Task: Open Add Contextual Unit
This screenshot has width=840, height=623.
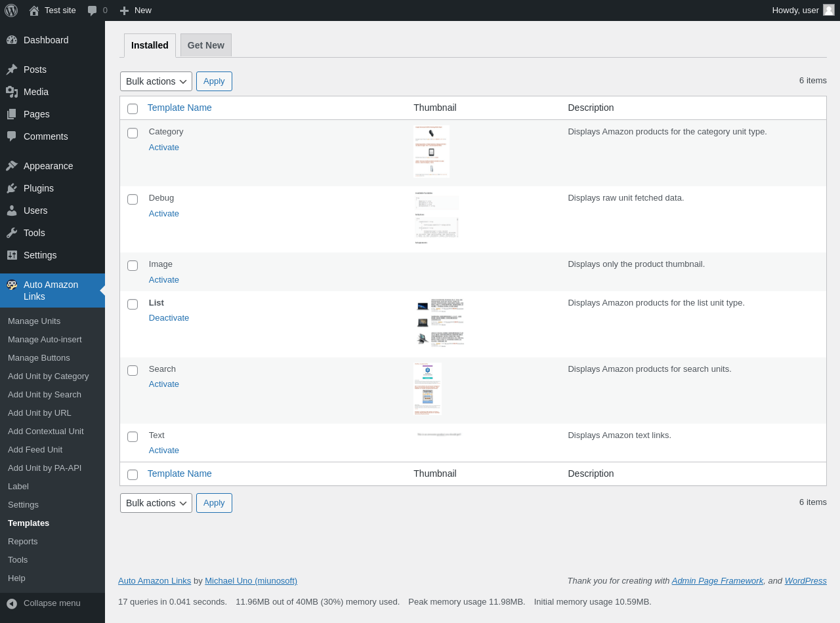Action: click(46, 432)
